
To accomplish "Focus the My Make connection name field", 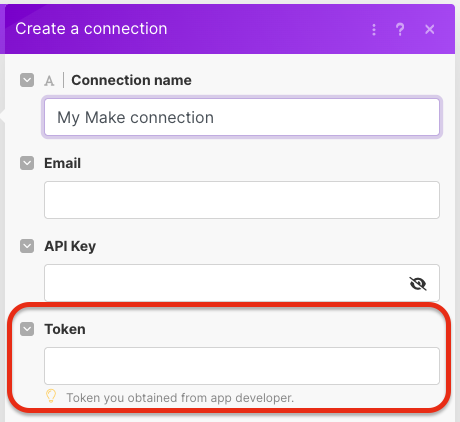I will tap(242, 117).
